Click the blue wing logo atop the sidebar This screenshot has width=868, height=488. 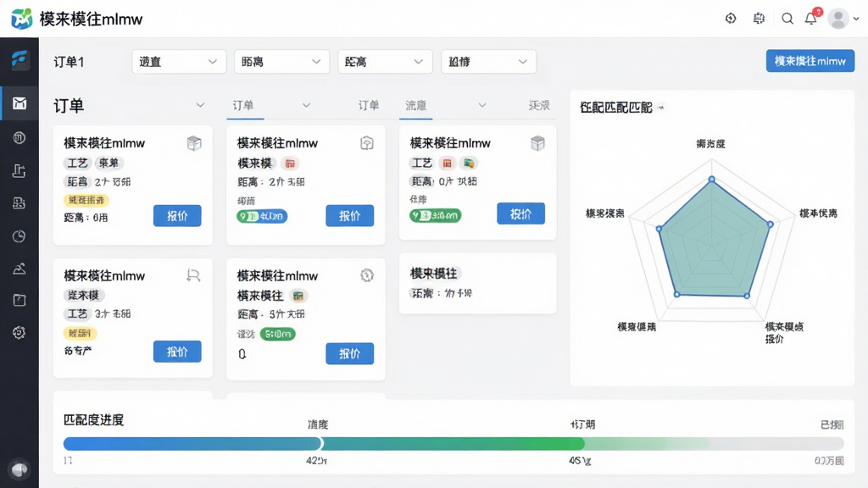coord(19,58)
